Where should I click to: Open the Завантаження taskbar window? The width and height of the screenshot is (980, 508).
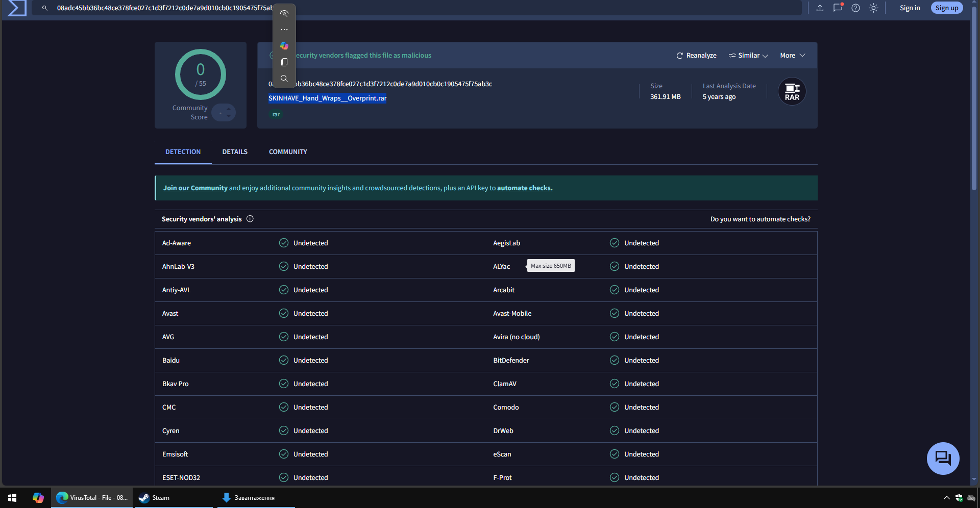(x=256, y=498)
